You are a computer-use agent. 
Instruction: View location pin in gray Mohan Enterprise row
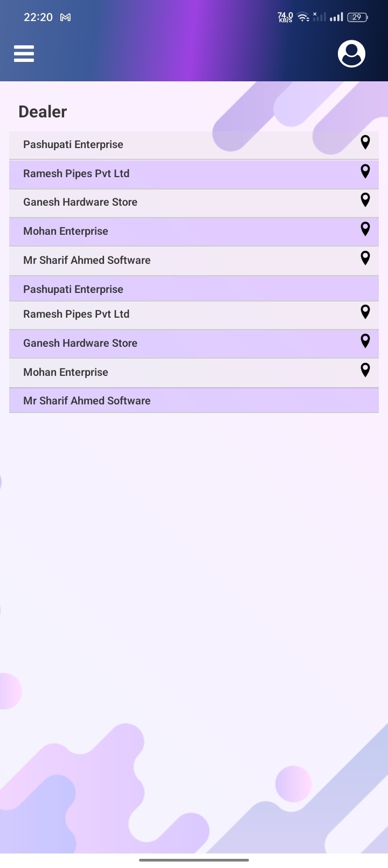point(365,370)
